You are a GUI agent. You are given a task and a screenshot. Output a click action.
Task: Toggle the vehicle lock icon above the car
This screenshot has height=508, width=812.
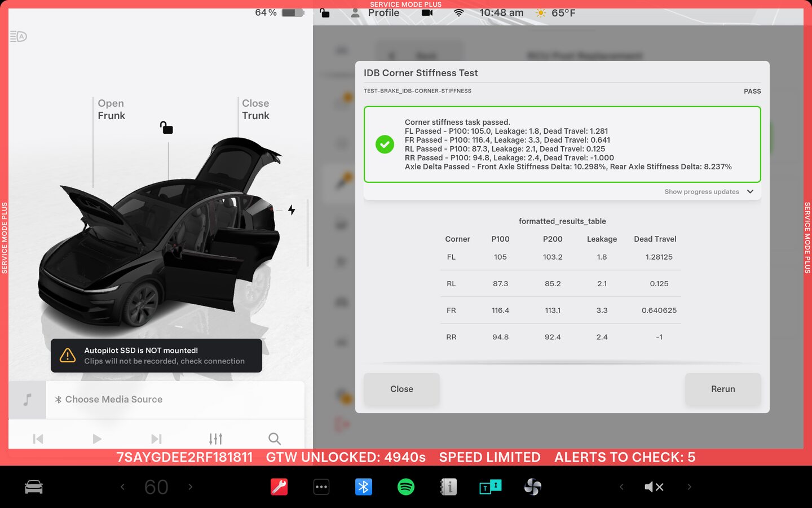(166, 128)
